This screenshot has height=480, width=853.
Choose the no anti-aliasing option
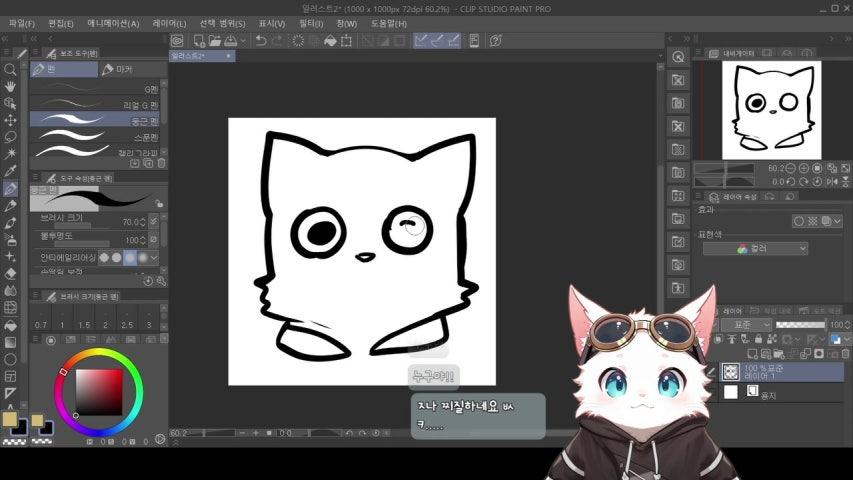(103, 257)
